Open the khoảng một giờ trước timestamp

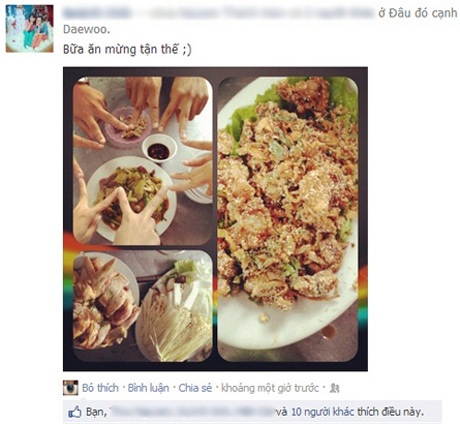270,388
